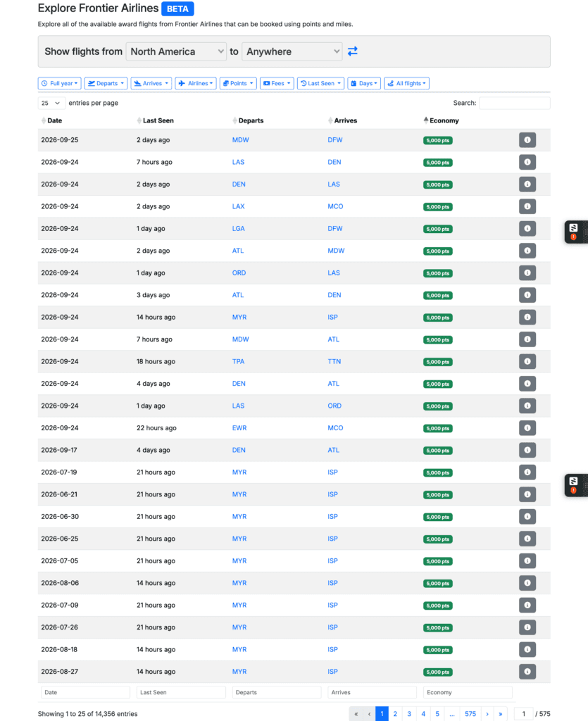This screenshot has width=588, height=721.
Task: Sort table by Arrives column
Action: point(345,120)
